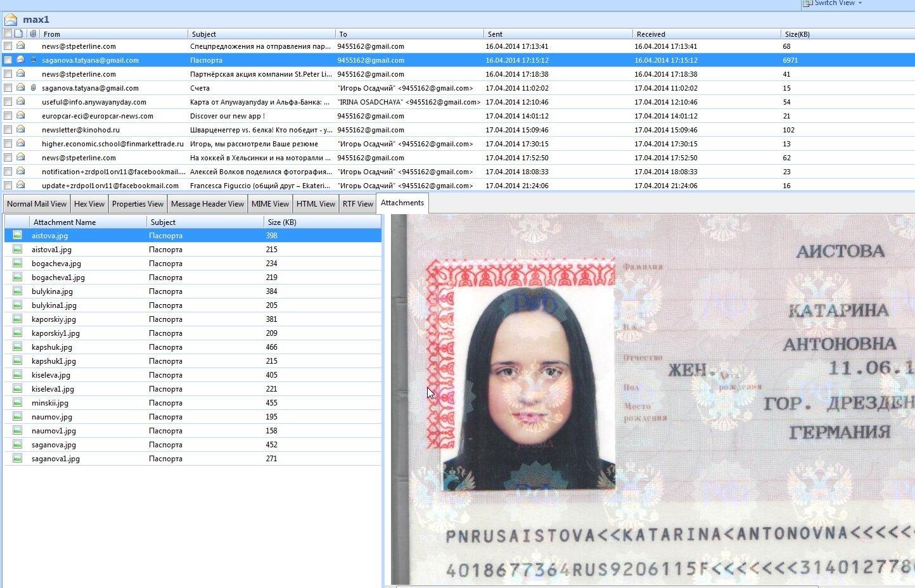The image size is (915, 588).
Task: Open the Switch View dropdown
Action: (833, 3)
